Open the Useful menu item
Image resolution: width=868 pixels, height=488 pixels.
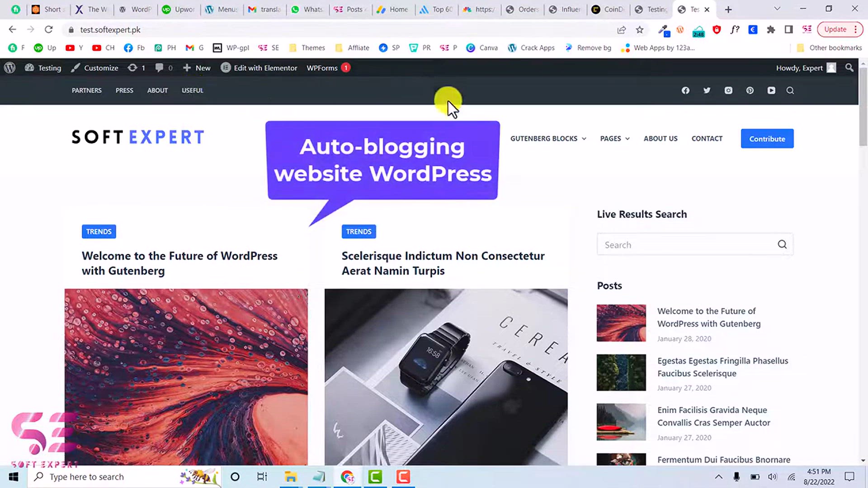(193, 90)
